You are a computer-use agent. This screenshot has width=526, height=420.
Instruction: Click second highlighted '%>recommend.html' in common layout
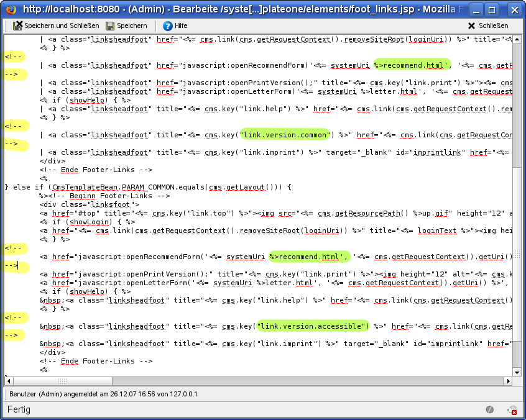309,257
